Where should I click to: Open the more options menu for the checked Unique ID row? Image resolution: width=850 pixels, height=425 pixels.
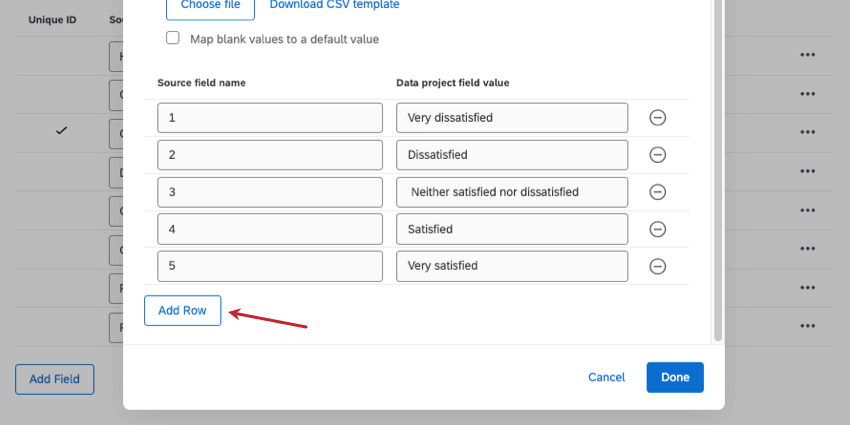(808, 132)
